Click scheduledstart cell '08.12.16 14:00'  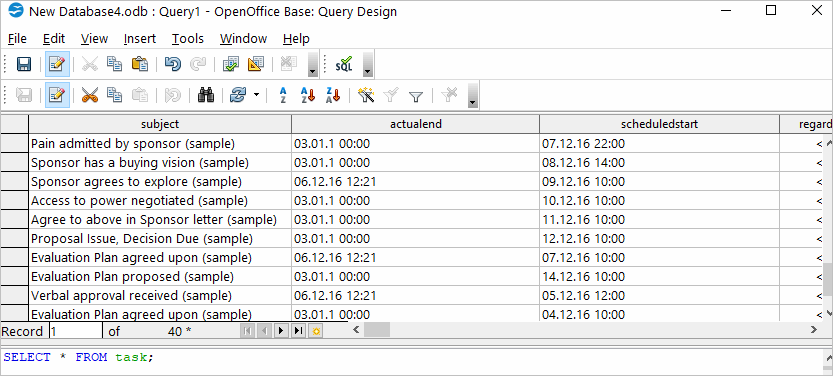(659, 163)
